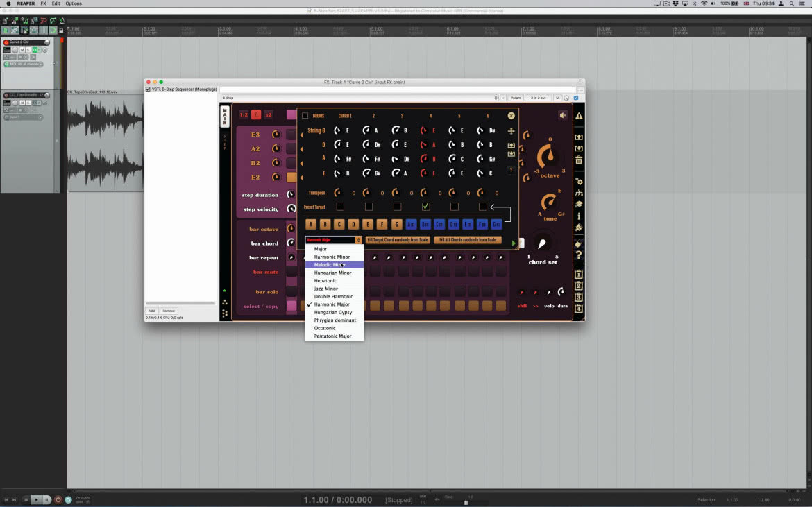Click the MAIN layer tab icon
This screenshot has height=507, width=812.
[225, 117]
